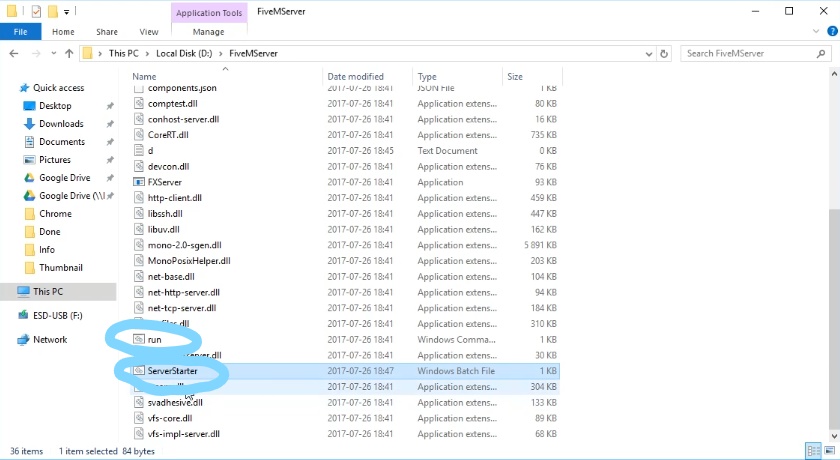Select the comptest.dll file icon
The height and width of the screenshot is (460, 840).
pyautogui.click(x=139, y=103)
